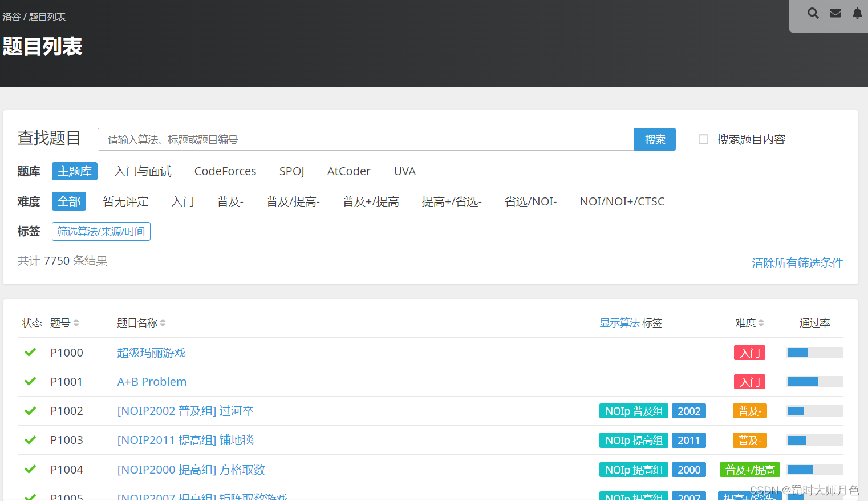Click the green checkmark for P1001
868x501 pixels.
coord(30,381)
